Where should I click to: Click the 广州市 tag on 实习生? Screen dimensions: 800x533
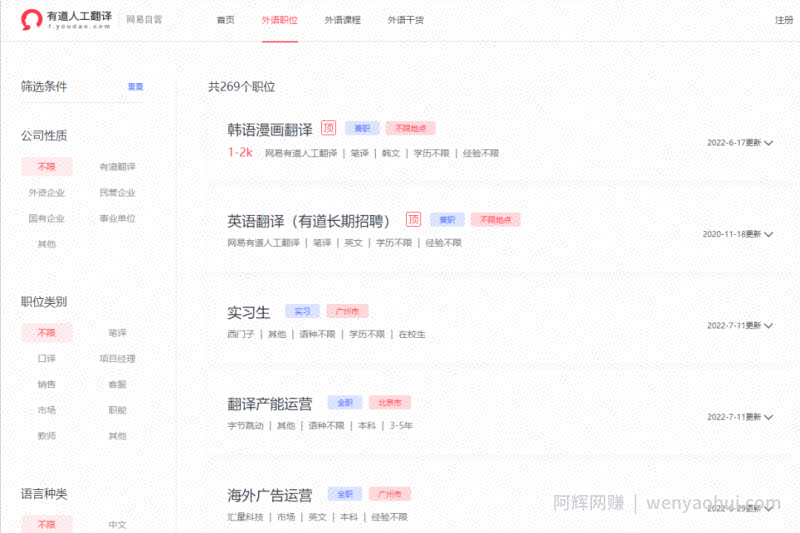pos(347,311)
